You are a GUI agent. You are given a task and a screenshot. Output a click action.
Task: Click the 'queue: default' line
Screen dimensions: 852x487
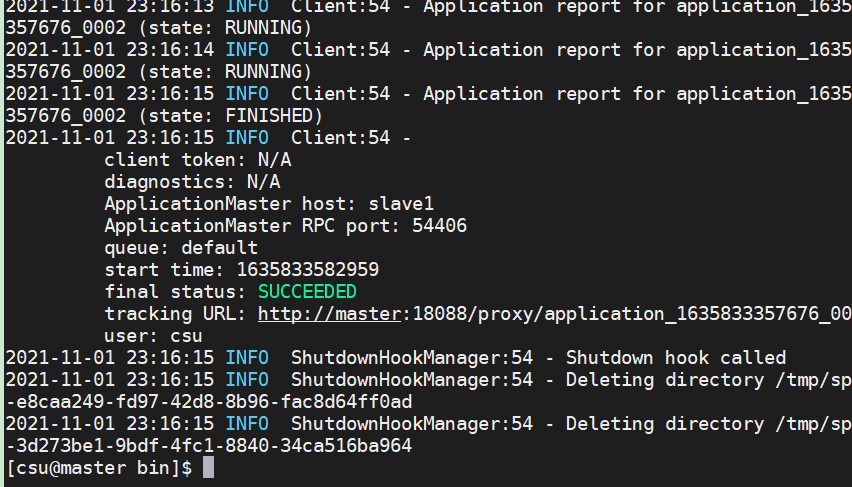point(181,248)
